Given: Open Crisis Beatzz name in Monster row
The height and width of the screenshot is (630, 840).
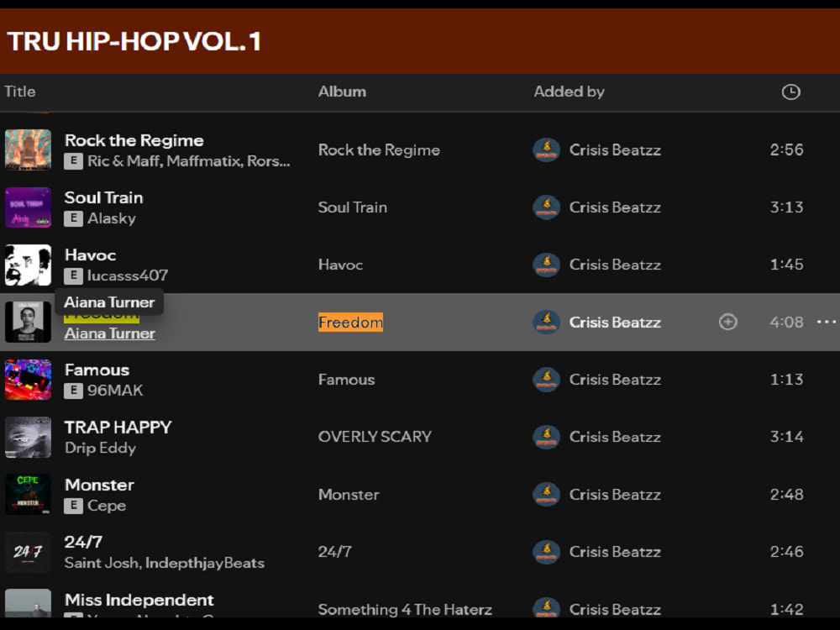Looking at the screenshot, I should tap(615, 495).
